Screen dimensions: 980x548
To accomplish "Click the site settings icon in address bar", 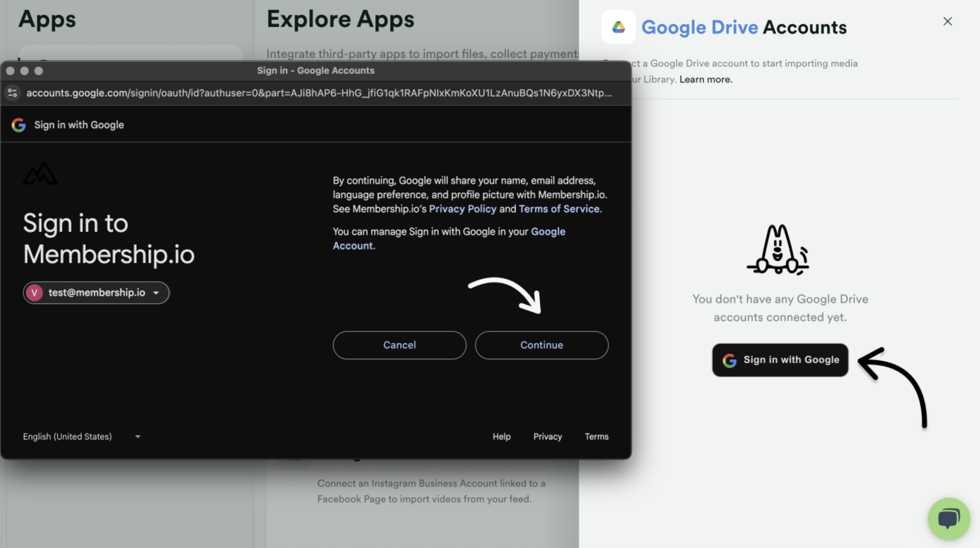I will (x=12, y=93).
